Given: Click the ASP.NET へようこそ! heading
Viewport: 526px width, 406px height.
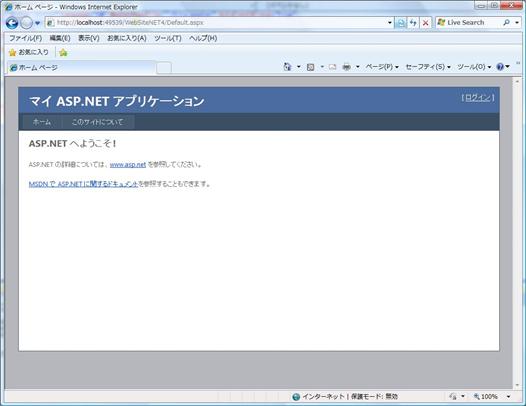Looking at the screenshot, I should [72, 144].
